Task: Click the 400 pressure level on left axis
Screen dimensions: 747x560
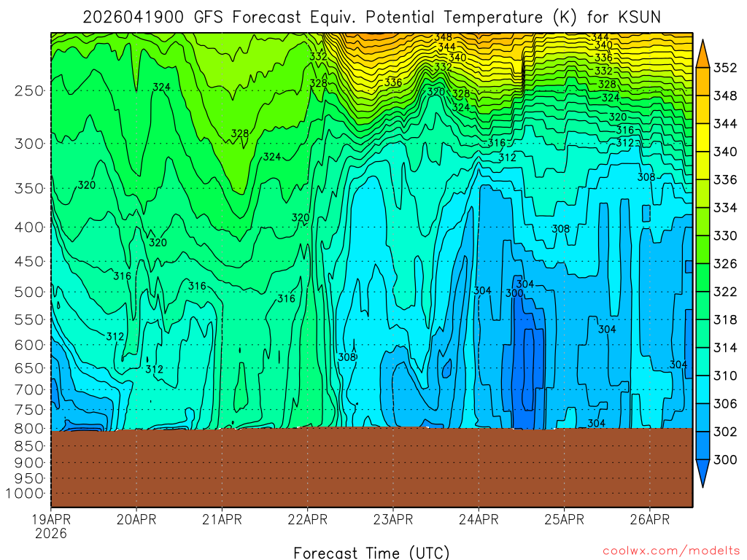Action: pyautogui.click(x=29, y=227)
